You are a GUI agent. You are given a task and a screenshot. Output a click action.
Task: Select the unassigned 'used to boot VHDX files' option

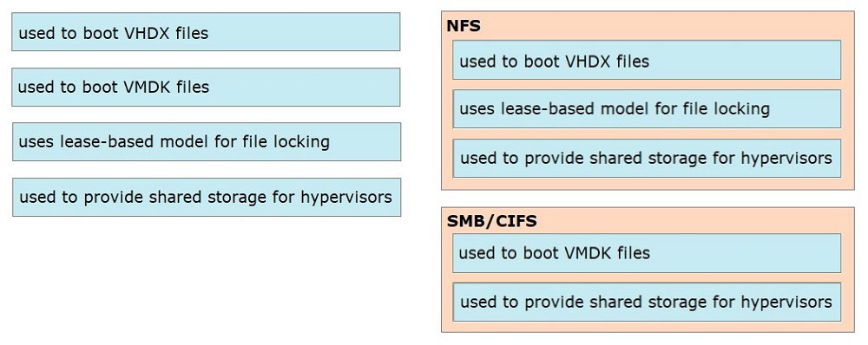[x=206, y=32]
